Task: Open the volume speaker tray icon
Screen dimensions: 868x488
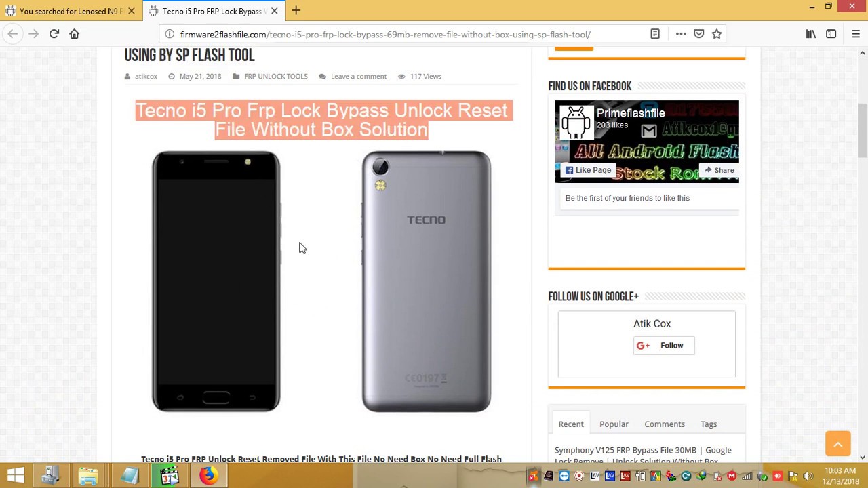Action: 808,476
